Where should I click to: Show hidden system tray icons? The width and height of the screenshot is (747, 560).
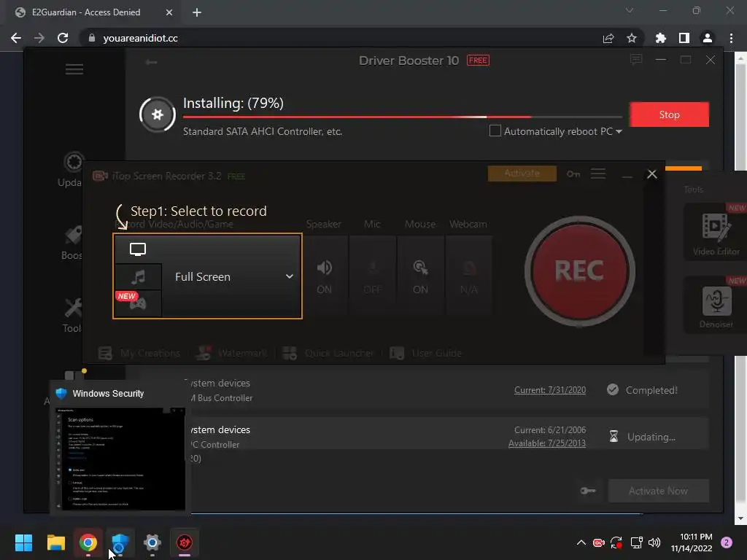[x=581, y=542]
